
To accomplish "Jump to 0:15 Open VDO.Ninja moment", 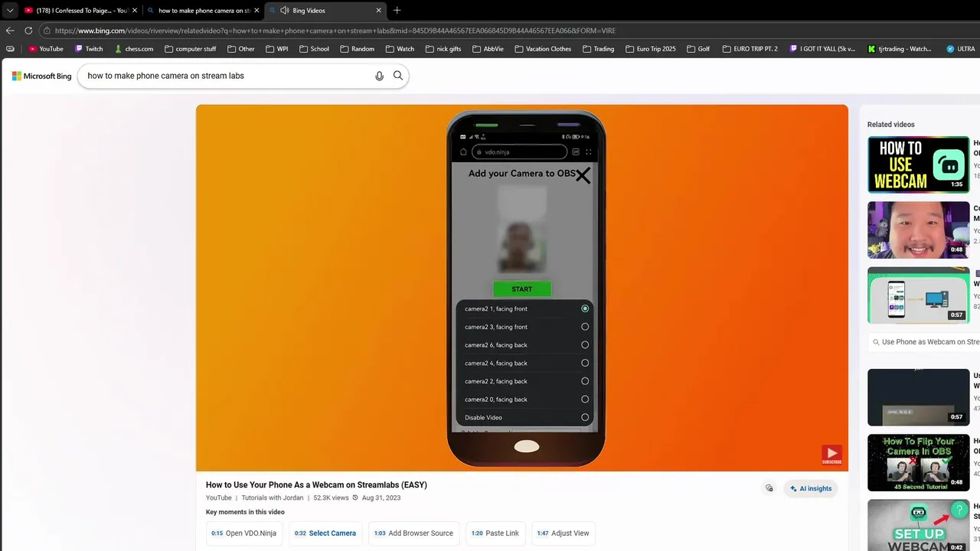I will click(x=243, y=533).
